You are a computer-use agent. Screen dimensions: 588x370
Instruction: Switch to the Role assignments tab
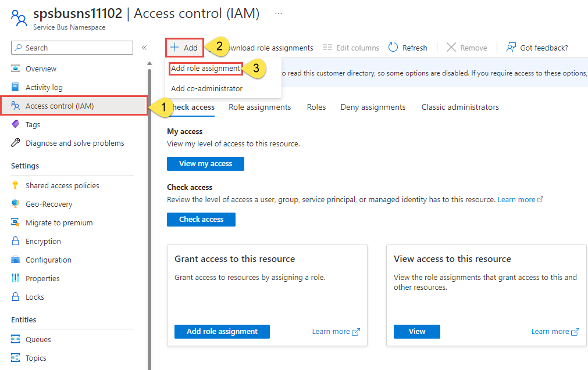pos(259,107)
